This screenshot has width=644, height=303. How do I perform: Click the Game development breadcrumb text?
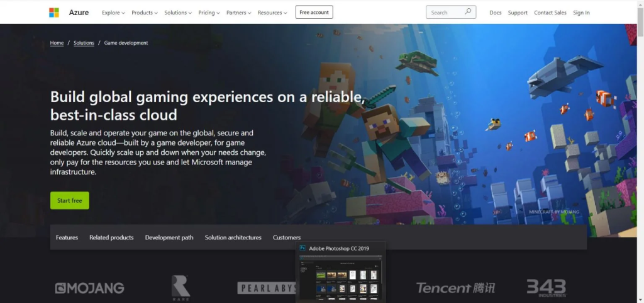[x=126, y=43]
